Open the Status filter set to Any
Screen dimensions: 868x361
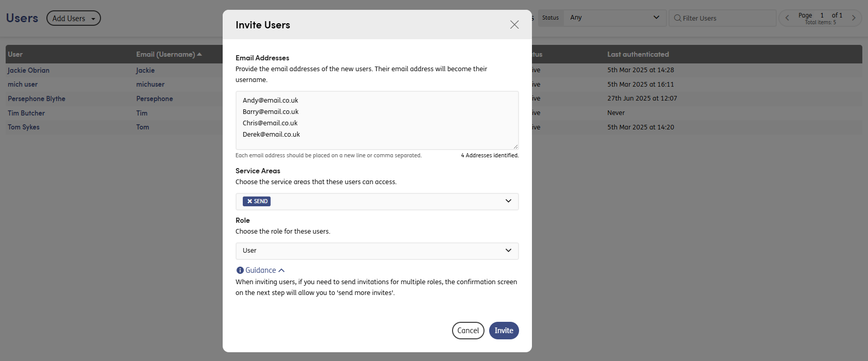tap(615, 18)
